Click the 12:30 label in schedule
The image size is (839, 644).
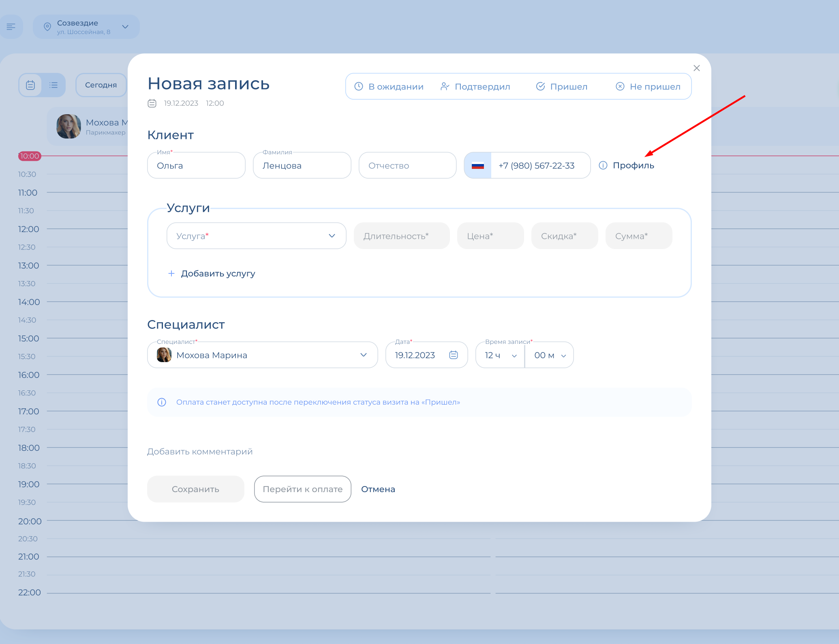pyautogui.click(x=27, y=247)
